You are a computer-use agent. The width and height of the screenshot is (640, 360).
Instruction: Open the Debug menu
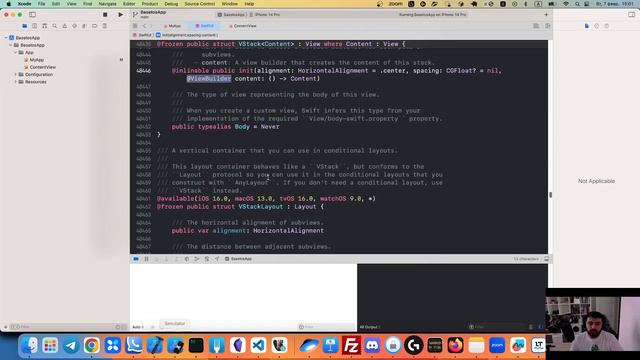[171, 4]
